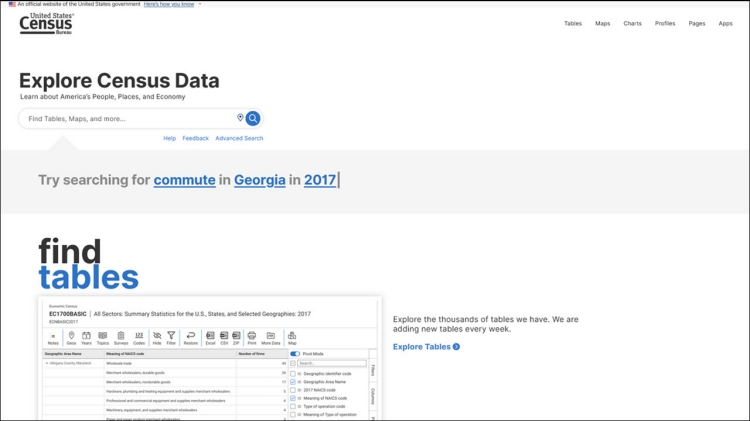Click the suggested year 2017
This screenshot has width=750, height=421.
coord(320,180)
